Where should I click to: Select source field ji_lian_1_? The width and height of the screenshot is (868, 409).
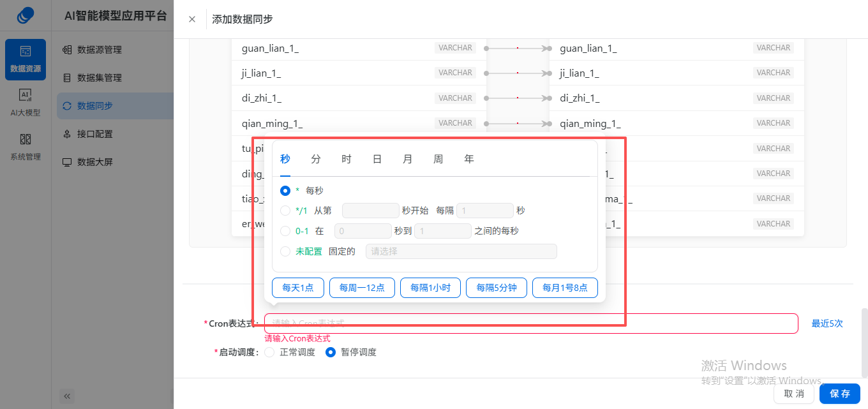[x=261, y=73]
